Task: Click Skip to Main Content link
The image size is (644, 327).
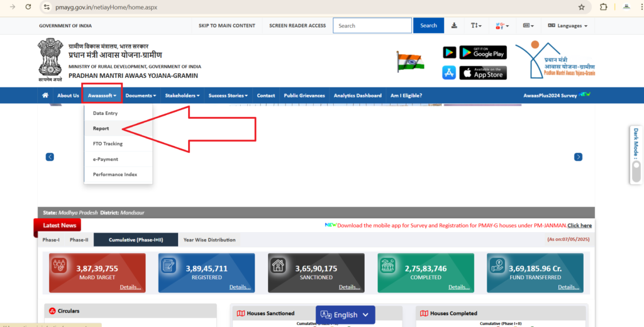Action: tap(226, 26)
